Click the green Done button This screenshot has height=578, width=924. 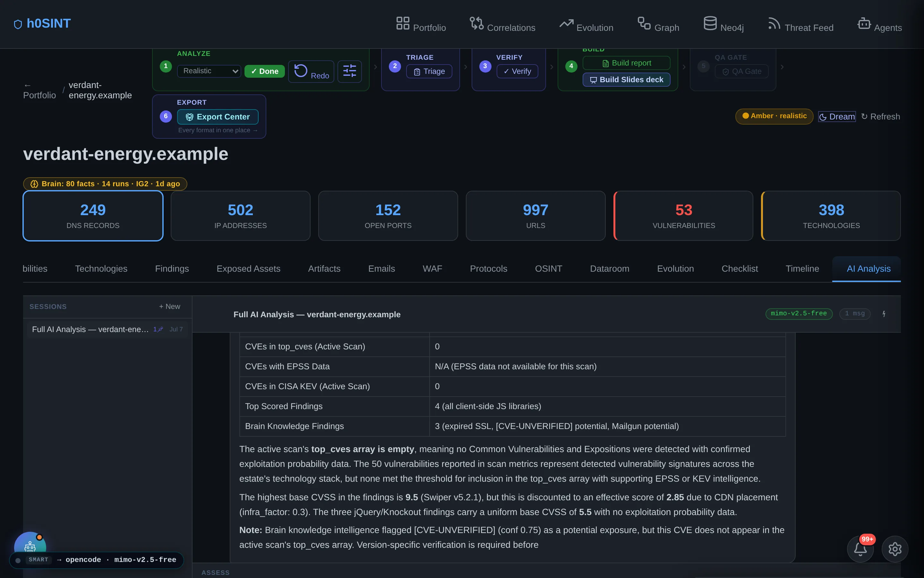pyautogui.click(x=265, y=71)
